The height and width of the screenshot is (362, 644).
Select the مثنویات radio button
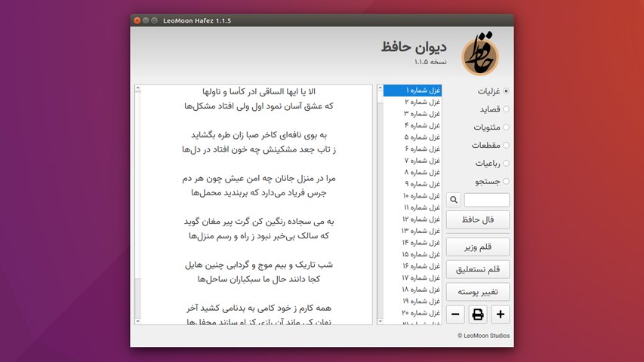point(506,127)
